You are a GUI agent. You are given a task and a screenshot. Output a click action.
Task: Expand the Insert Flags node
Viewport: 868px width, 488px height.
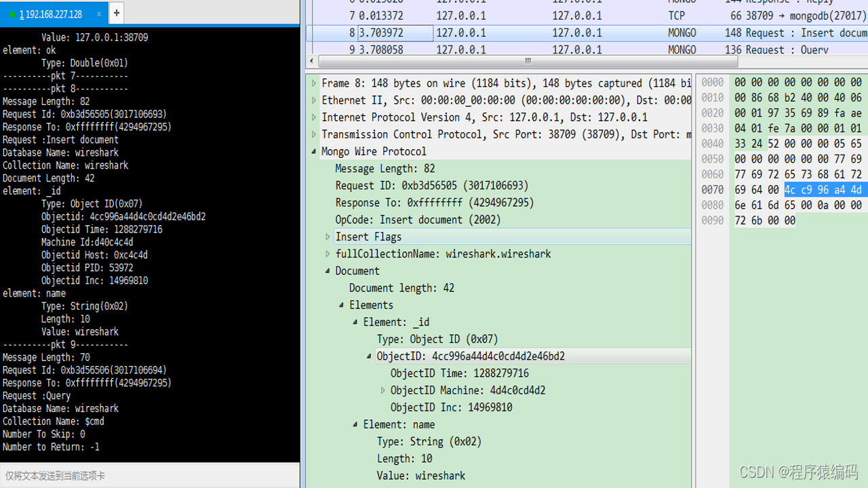coord(328,237)
